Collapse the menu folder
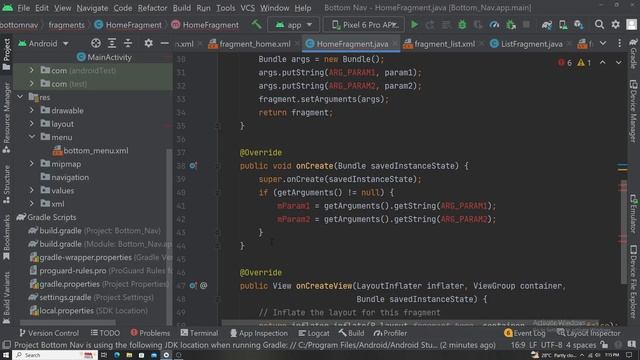 point(31,137)
